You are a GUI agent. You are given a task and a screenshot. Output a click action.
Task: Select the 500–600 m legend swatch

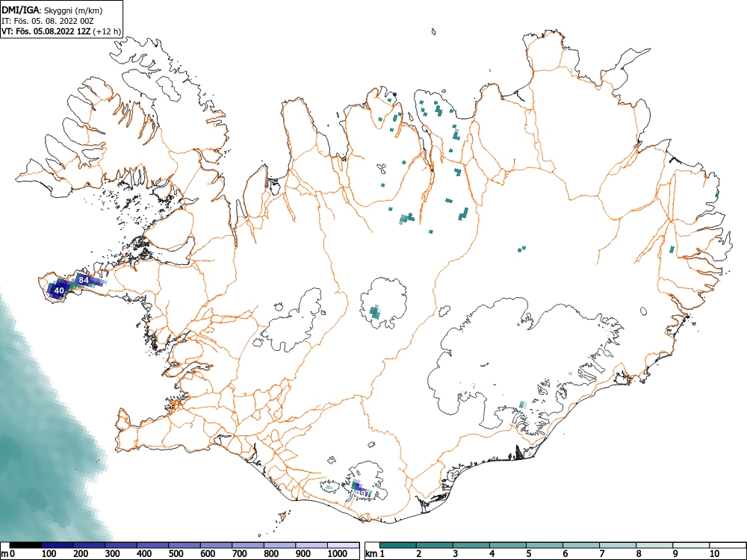pos(185,545)
